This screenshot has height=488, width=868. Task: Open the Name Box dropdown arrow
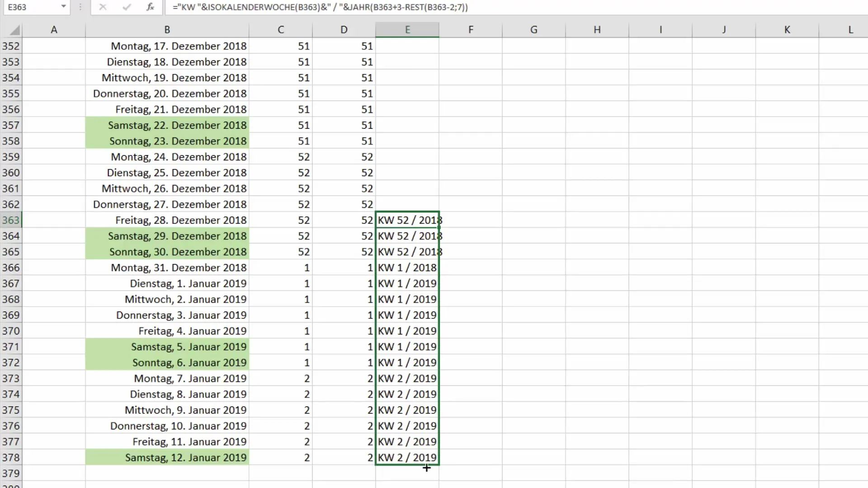[x=63, y=7]
